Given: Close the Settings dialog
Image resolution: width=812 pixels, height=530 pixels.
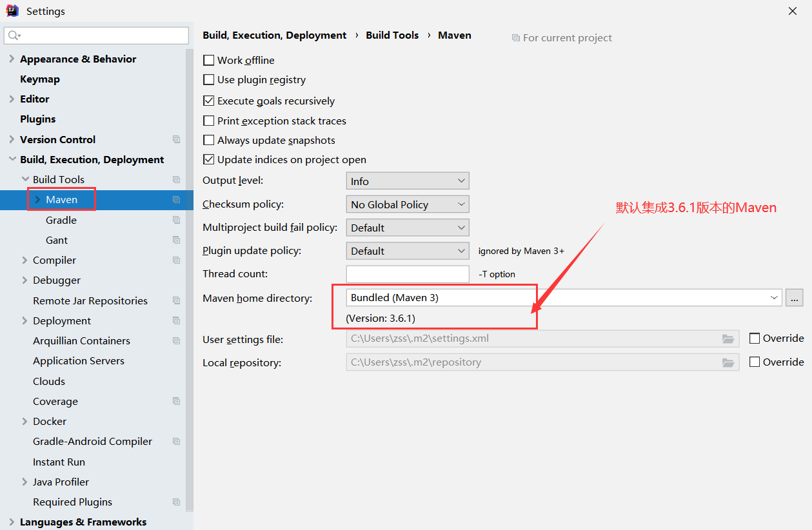Looking at the screenshot, I should point(793,11).
